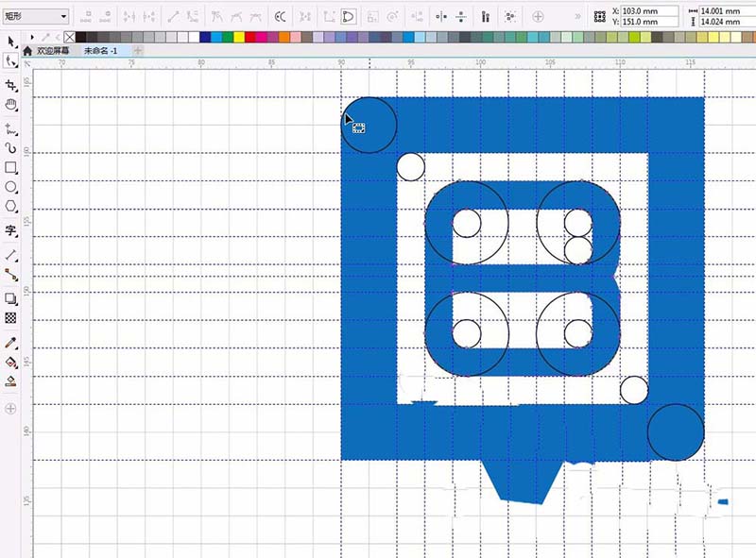
Task: Select the Color Eyedropper tool
Action: coord(10,343)
